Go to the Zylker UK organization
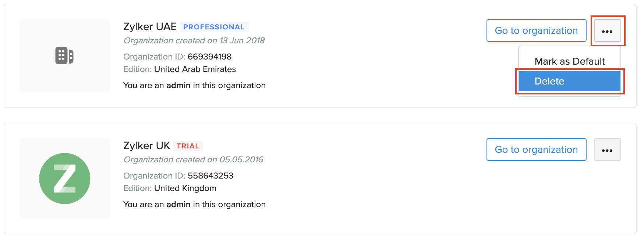 pos(536,150)
